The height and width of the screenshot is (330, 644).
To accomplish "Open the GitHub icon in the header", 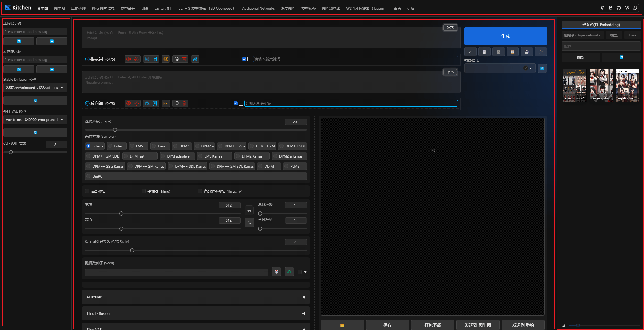I will (x=618, y=8).
